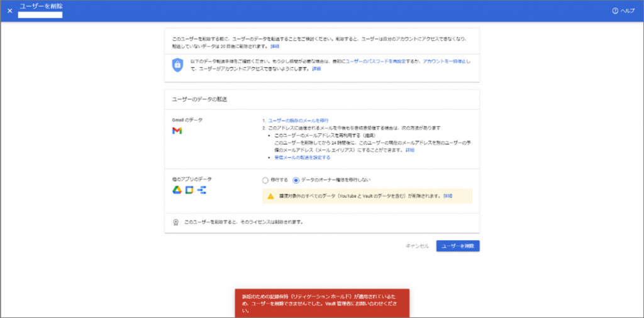644x318 pixels.
Task: Click the blue shield lock icon
Action: click(x=177, y=65)
